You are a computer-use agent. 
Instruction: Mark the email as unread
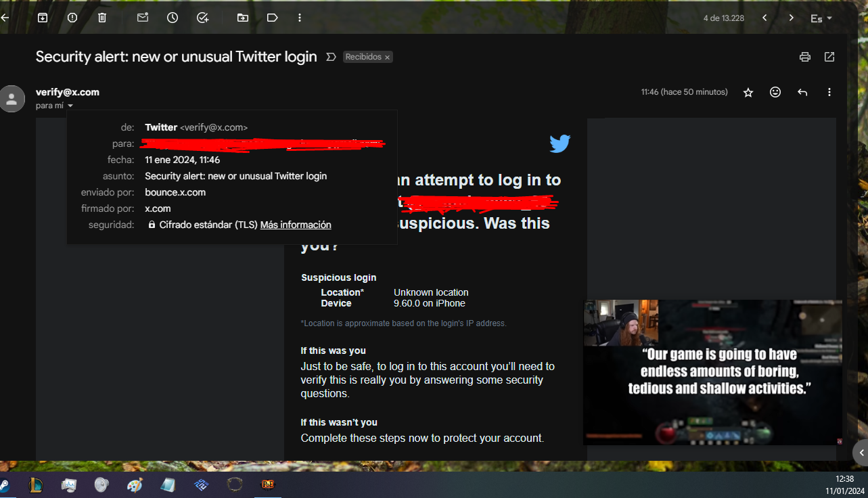point(143,18)
